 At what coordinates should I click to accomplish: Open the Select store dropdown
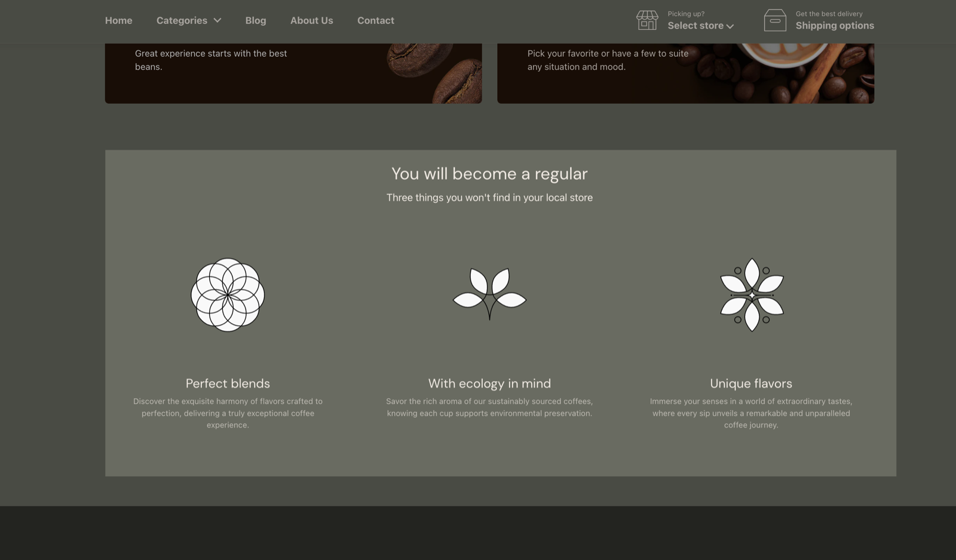(701, 26)
